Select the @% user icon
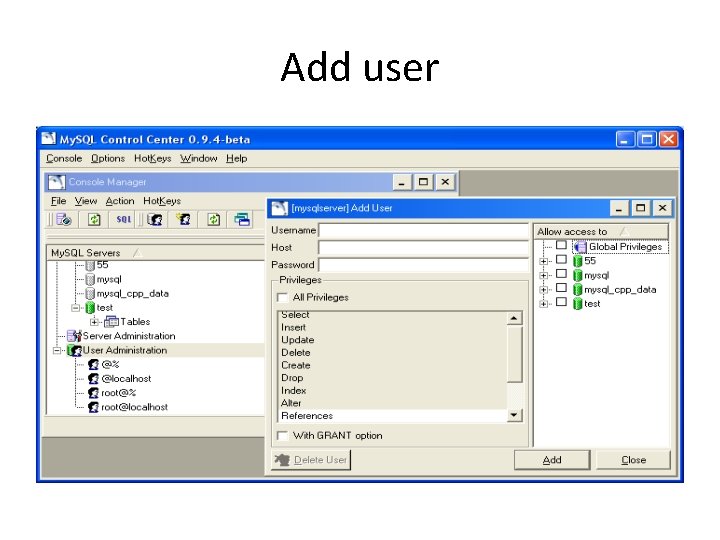Screen dimensions: 720x540 (x=93, y=365)
